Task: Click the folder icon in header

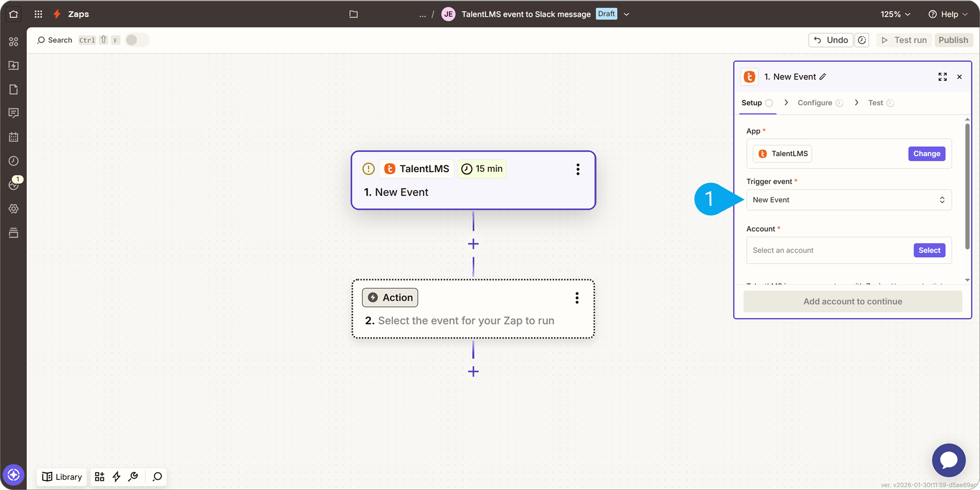Action: tap(353, 14)
